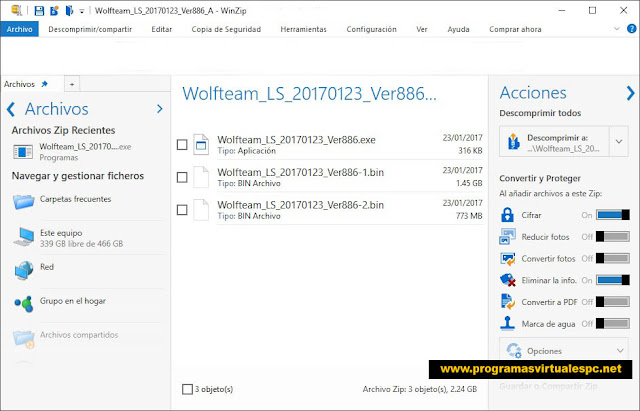Click the WinZip application icon in title bar
The height and width of the screenshot is (411, 640).
17,11
